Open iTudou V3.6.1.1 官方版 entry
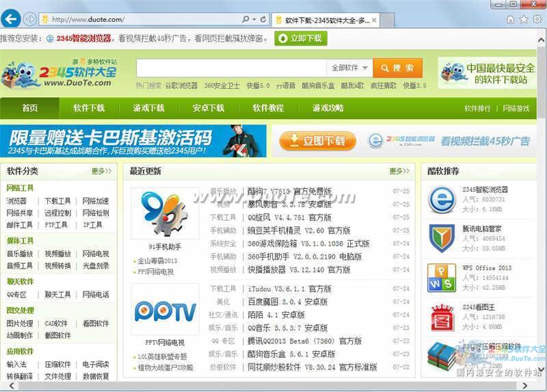Viewport: 547px width, 392px height. 289,289
